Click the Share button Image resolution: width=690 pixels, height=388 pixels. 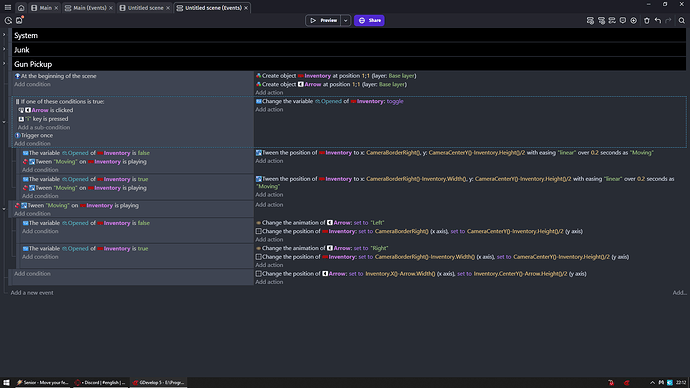pyautogui.click(x=369, y=20)
